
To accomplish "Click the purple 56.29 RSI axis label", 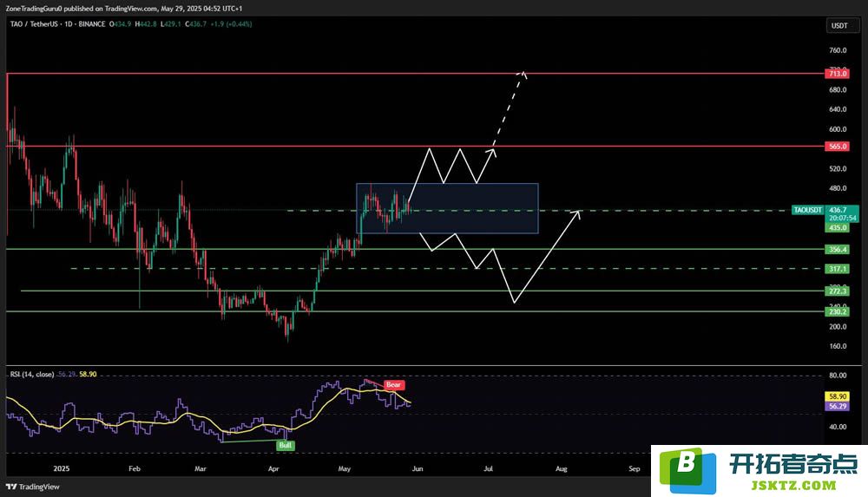I will [837, 406].
